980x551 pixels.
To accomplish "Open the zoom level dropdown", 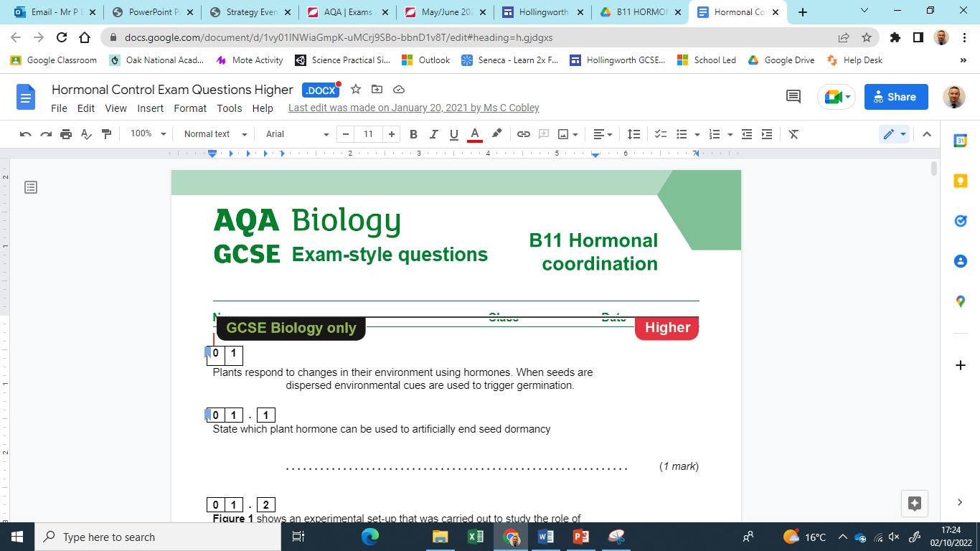I will (148, 134).
